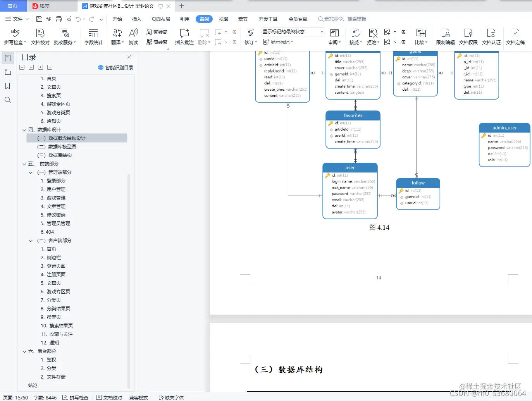
Task: Open the outline panel icon in left sidebar
Action: pyautogui.click(x=7, y=58)
